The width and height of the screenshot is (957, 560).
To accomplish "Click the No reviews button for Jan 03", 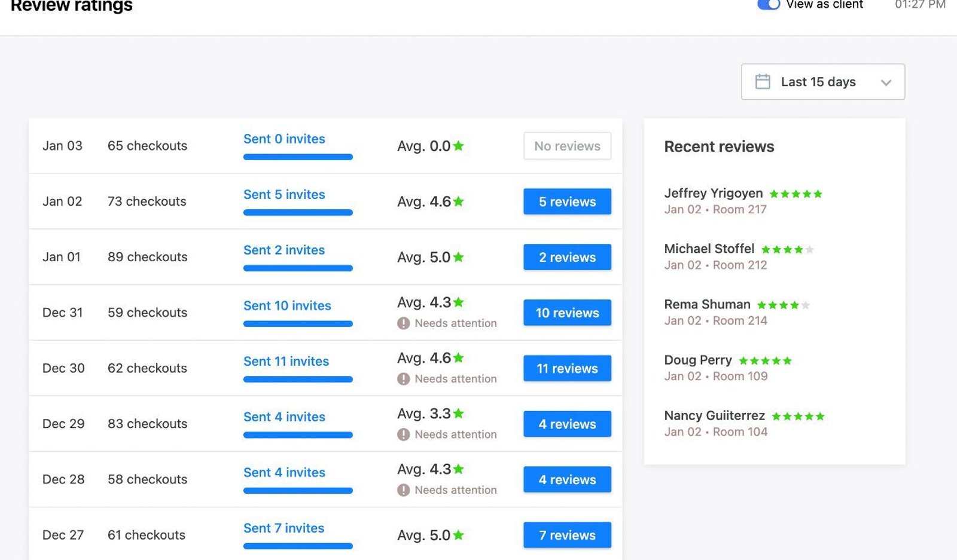I will (x=567, y=146).
